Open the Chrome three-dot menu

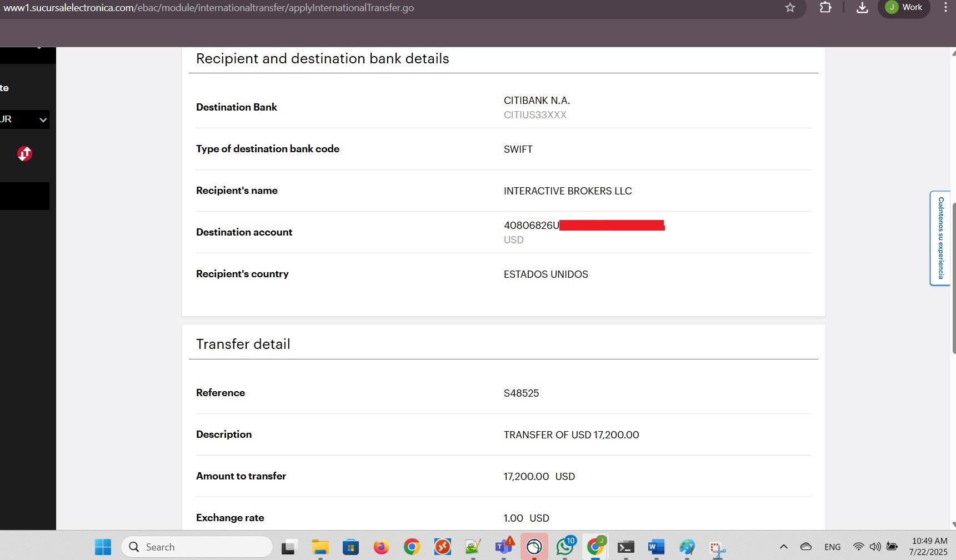pyautogui.click(x=945, y=7)
